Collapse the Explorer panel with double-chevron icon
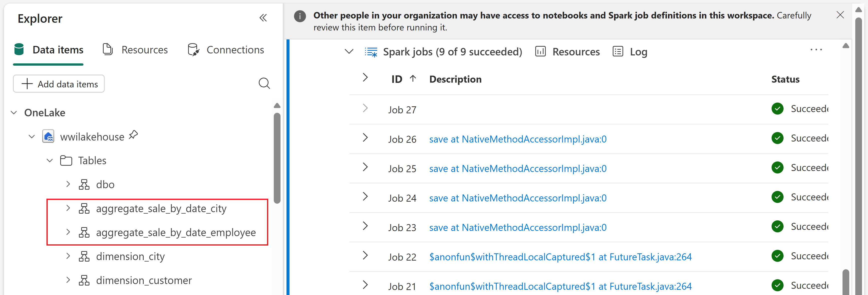 click(x=263, y=18)
